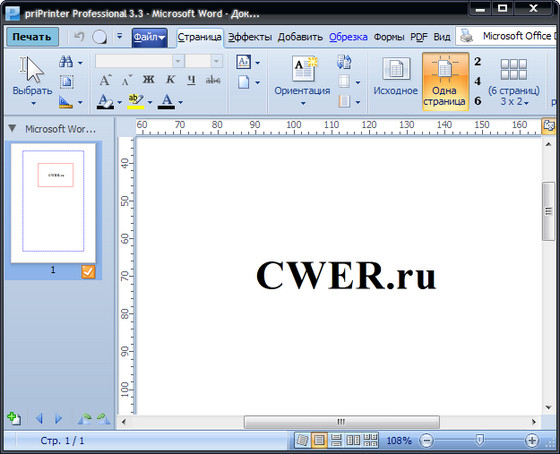Click the ruler corner options icon
560x454 pixels.
[549, 126]
